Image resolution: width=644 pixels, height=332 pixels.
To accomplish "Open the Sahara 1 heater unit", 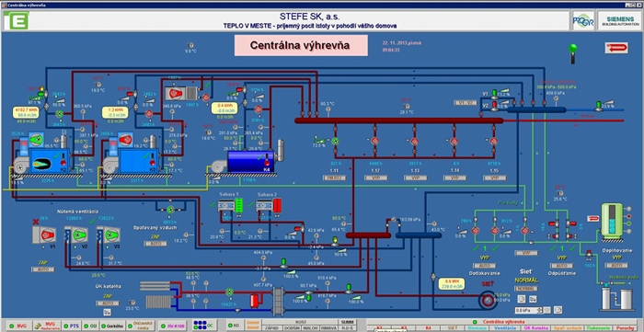I will pos(230,205).
